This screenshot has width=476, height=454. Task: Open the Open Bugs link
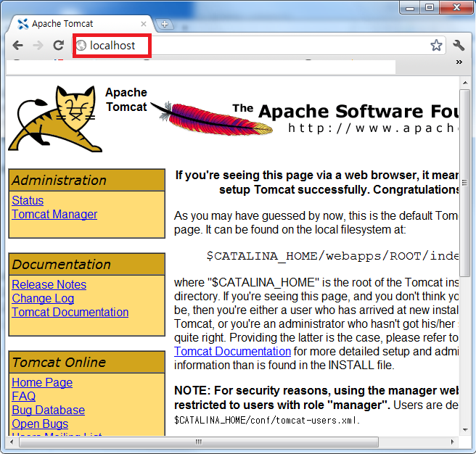click(40, 424)
